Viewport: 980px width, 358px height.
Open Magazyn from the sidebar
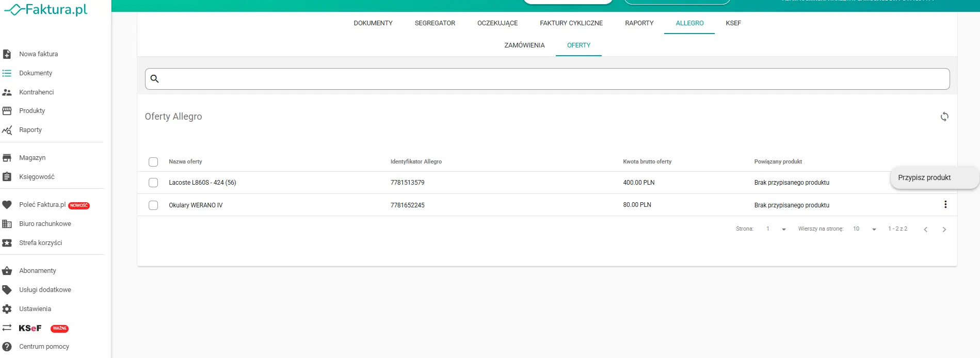(33, 158)
